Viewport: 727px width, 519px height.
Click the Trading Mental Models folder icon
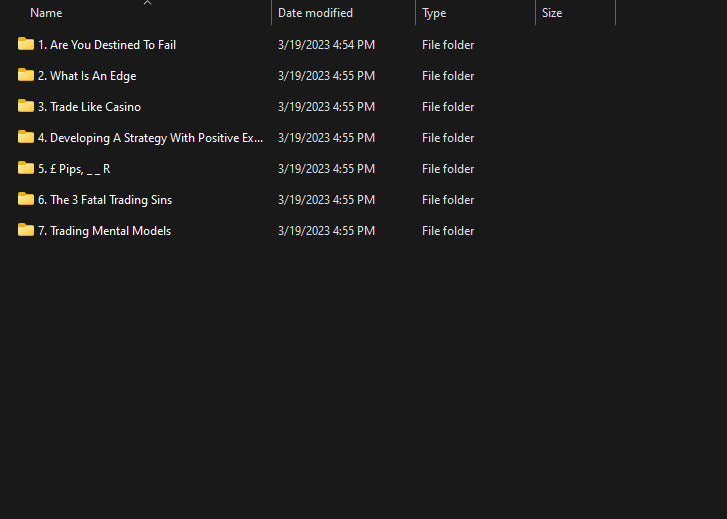point(26,230)
